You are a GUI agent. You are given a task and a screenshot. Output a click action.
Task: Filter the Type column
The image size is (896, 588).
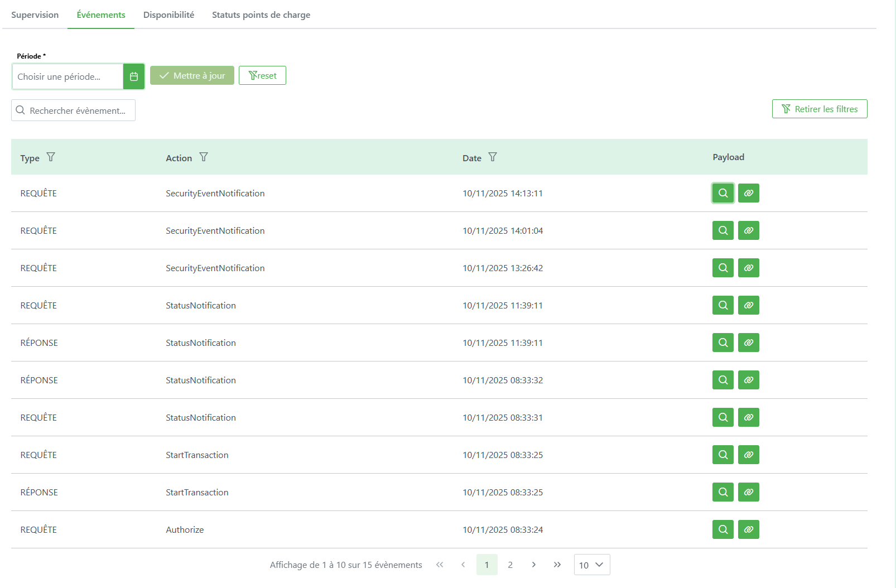[51, 157]
